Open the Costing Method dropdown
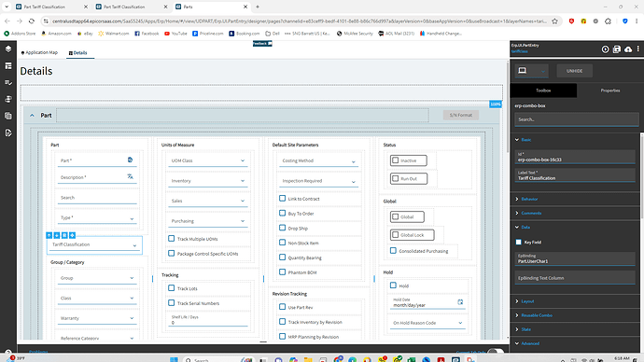Viewport: 644px width, 362px height. tap(318, 160)
